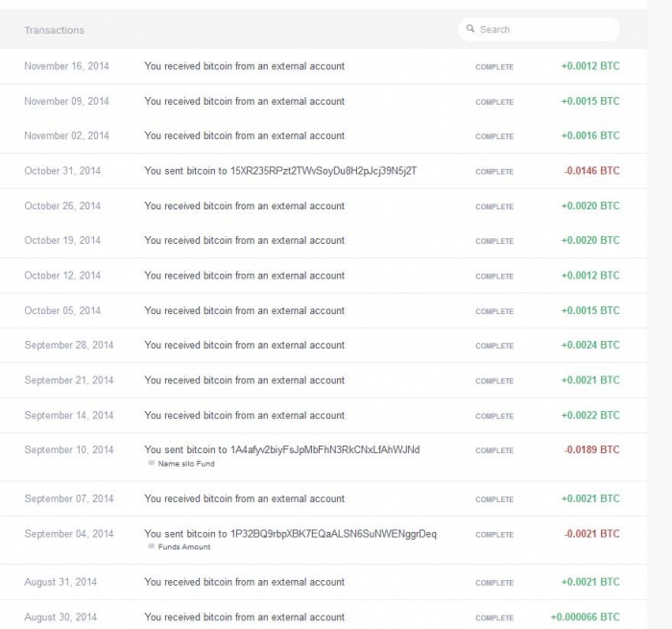Select the -0.0189 BTC amount

[591, 449]
